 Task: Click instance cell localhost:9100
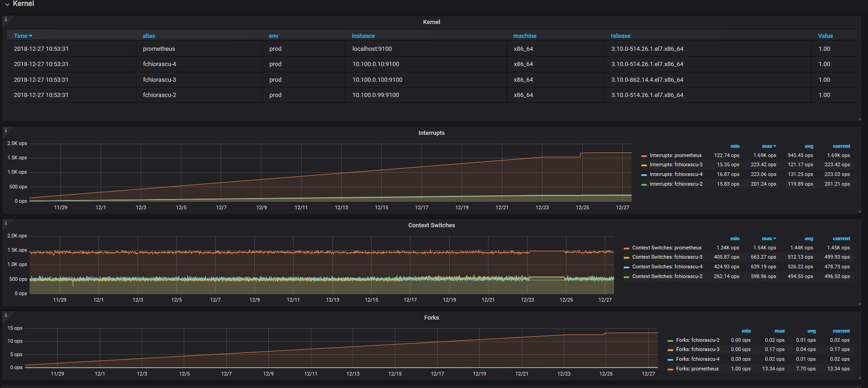pos(426,48)
